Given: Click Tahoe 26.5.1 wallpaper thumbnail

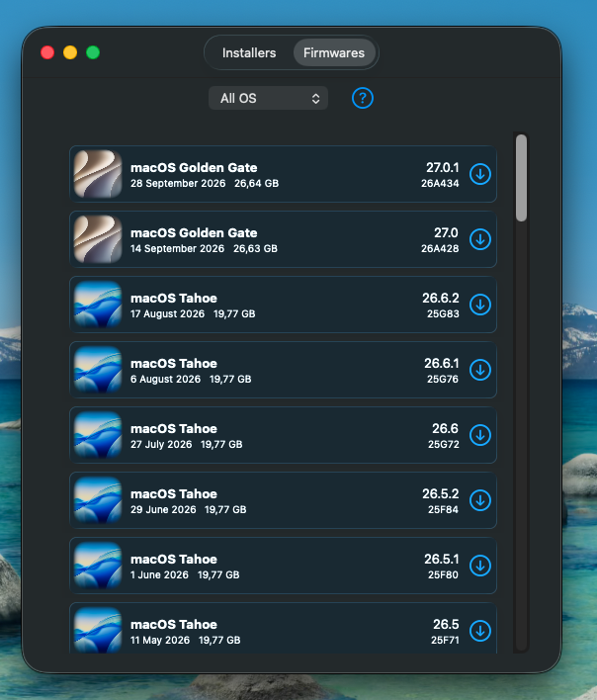Looking at the screenshot, I should (x=98, y=565).
